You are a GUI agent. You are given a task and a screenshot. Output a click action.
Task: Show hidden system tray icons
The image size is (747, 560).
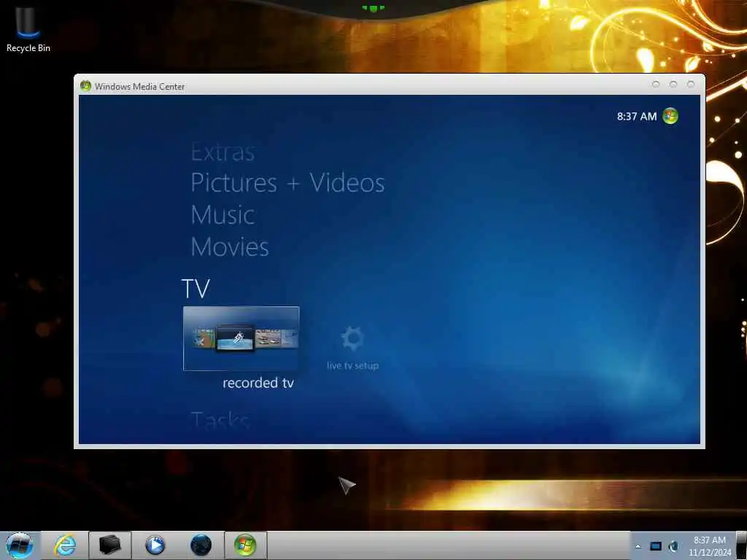pyautogui.click(x=638, y=546)
